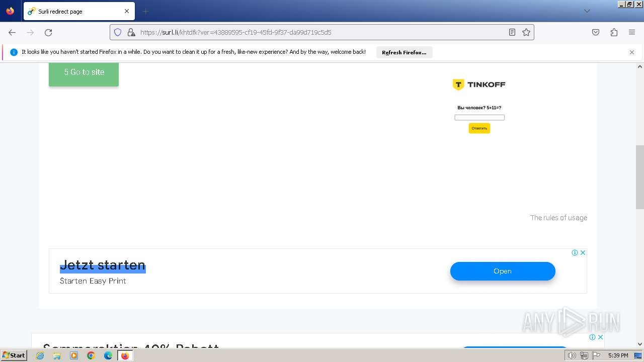The image size is (644, 362).
Task: Click the surl.li URL address field
Action: pyautogui.click(x=322, y=32)
